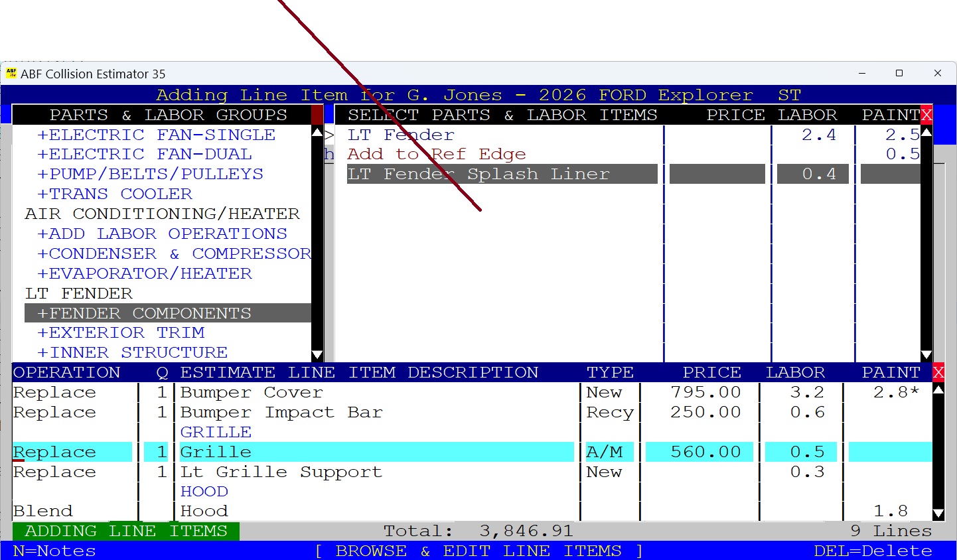Click the down scroll arrow beside parts groups

click(x=317, y=354)
